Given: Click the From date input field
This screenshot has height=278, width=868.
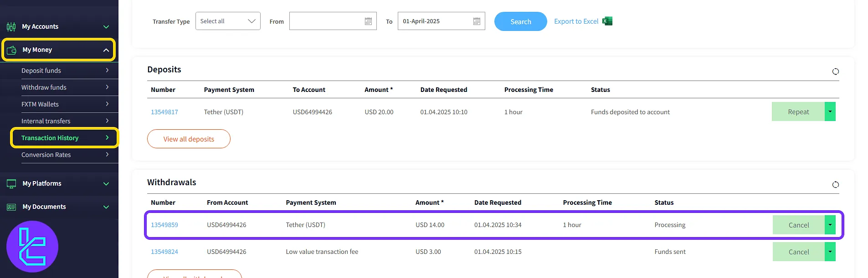Looking at the screenshot, I should pos(333,21).
